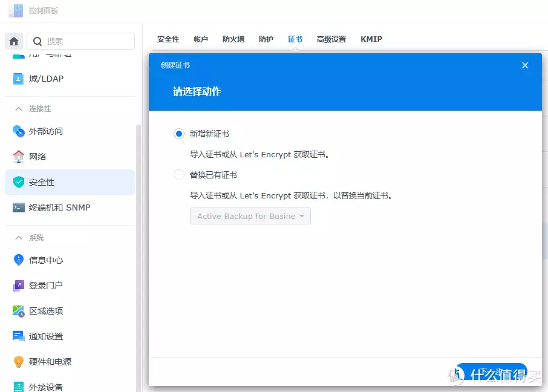Click the home icon in sidebar
The height and width of the screenshot is (392, 548).
tap(14, 41)
